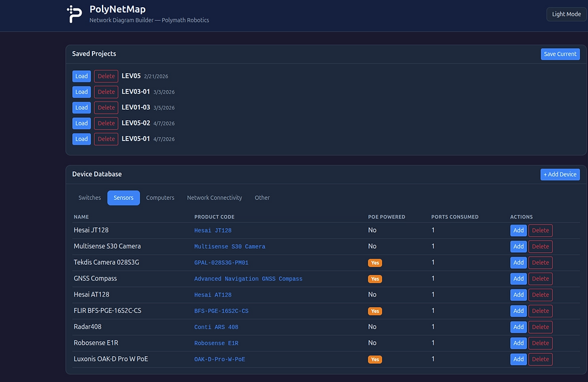Save the current project
Viewport: 588px width, 382px height.
(x=560, y=54)
